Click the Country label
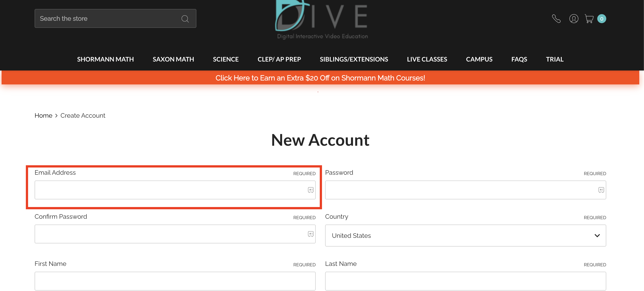Screen dimensions: 644x291 coord(337,217)
